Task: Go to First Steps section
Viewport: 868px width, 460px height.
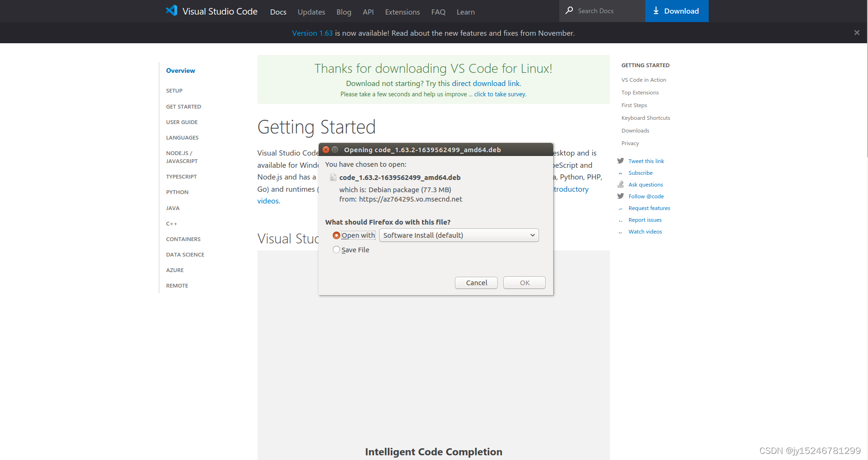Action: (634, 105)
